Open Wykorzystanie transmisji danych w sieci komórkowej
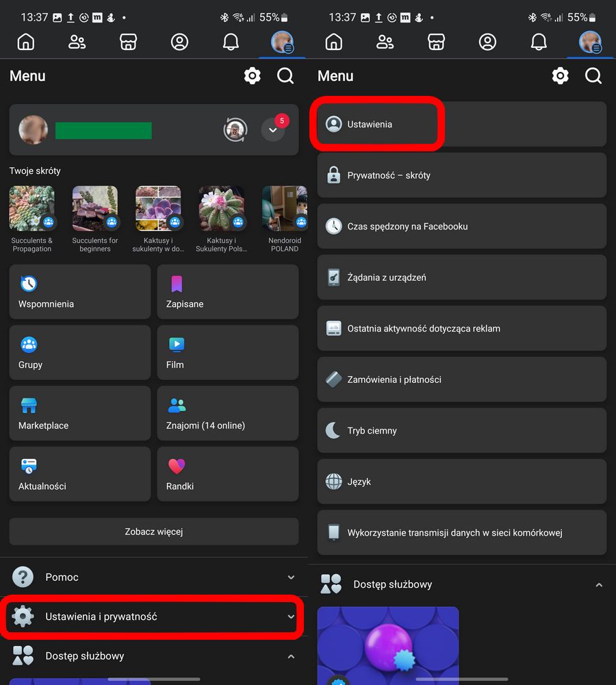 click(x=462, y=532)
